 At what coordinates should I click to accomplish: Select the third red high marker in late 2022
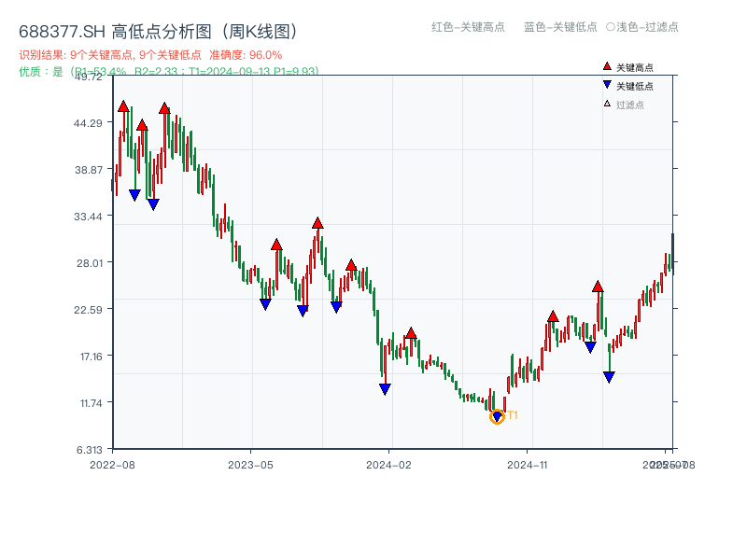point(164,108)
